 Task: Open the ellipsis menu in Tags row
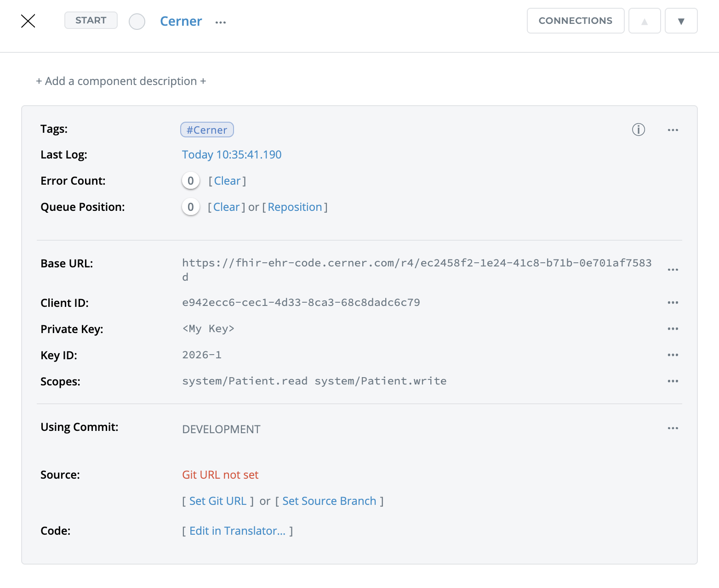(673, 130)
